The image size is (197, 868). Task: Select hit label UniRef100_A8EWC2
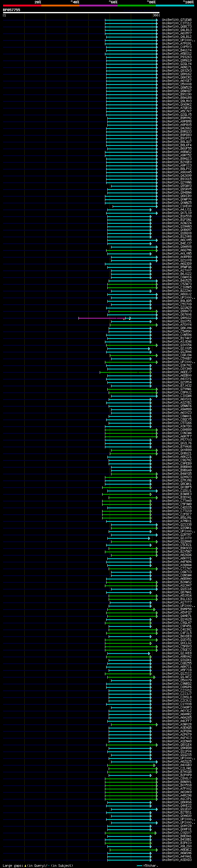pos(177,850)
